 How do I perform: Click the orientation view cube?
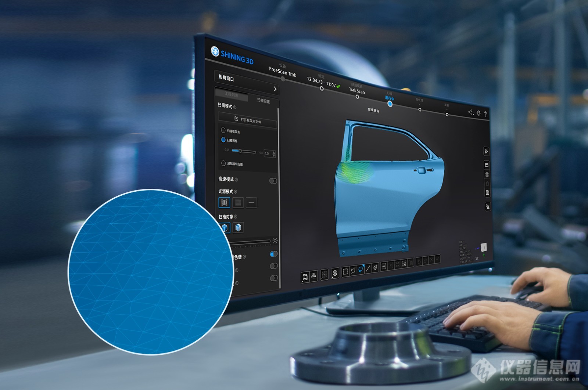(x=484, y=247)
